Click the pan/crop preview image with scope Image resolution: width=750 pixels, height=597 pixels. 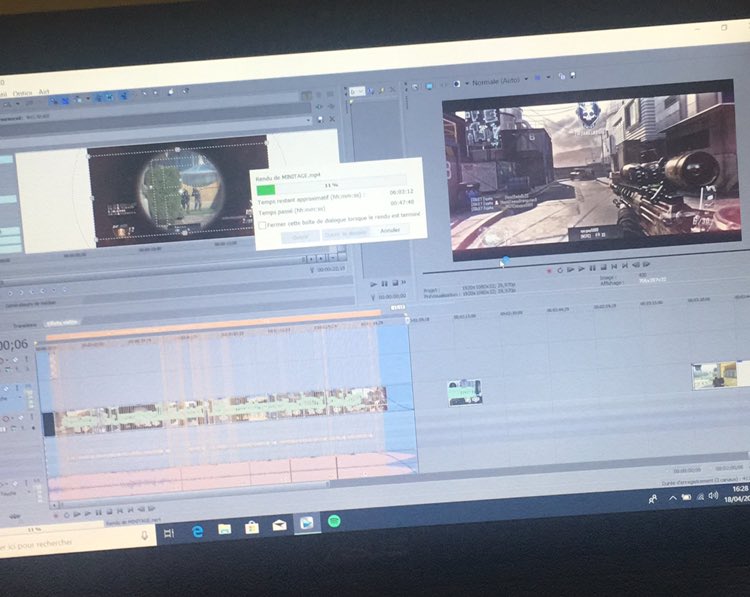pyautogui.click(x=178, y=191)
